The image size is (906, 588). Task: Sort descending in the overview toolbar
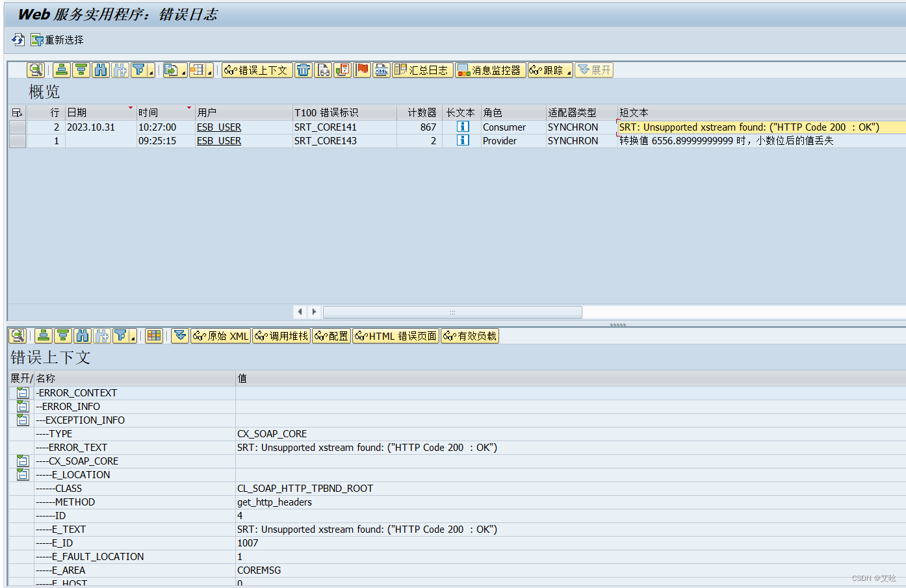click(x=81, y=70)
